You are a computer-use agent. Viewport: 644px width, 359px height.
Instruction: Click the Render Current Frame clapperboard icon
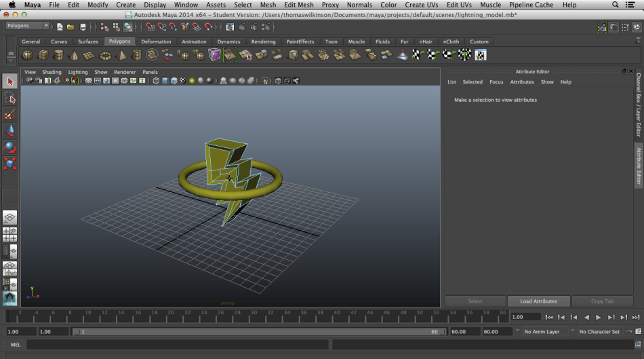[242, 27]
